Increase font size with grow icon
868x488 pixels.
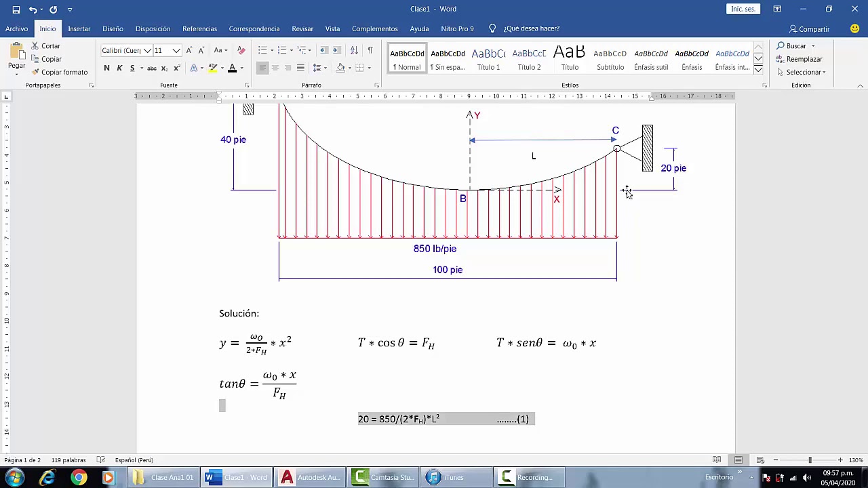(x=189, y=51)
